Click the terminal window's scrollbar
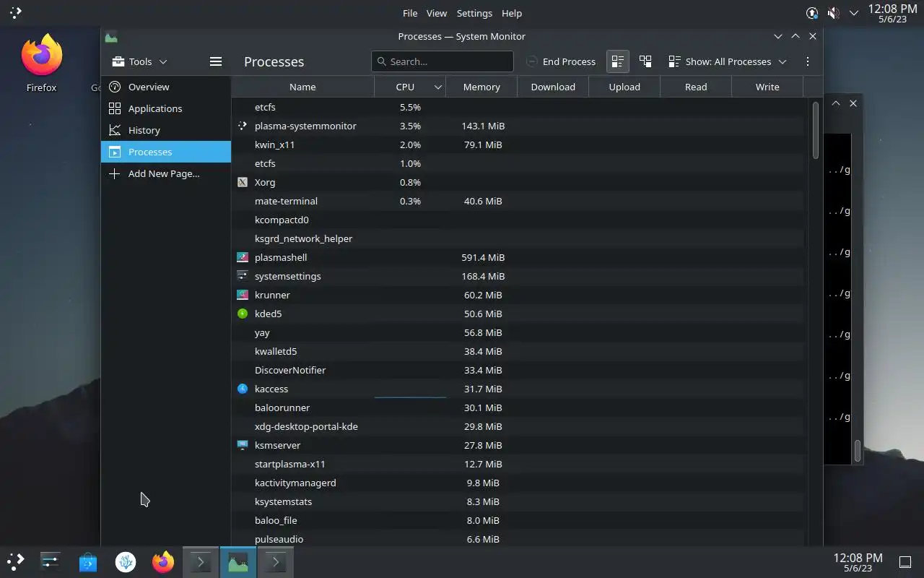 [x=858, y=451]
